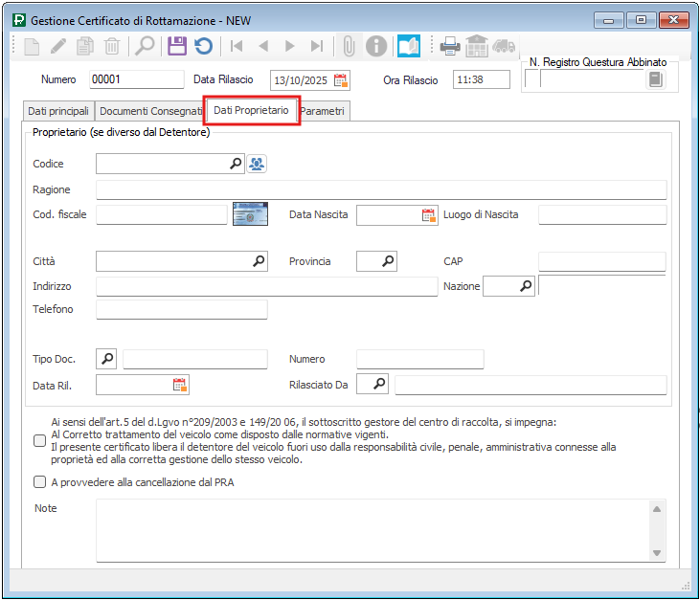700x600 pixels.
Task: Switch to the Parametri tab
Action: click(323, 111)
